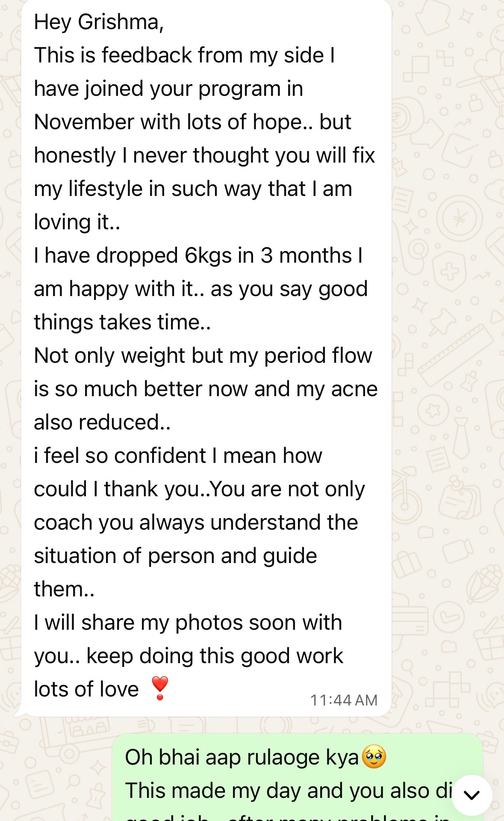Tap the 11:44 AM message timestamp
504x821 pixels.
pyautogui.click(x=344, y=700)
